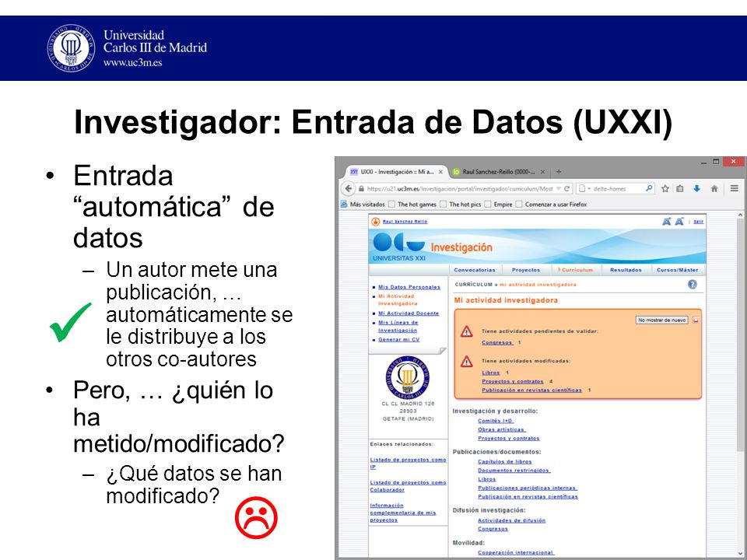Open Mi Actividad Docente in sidebar
The width and height of the screenshot is (747, 560).
409,313
